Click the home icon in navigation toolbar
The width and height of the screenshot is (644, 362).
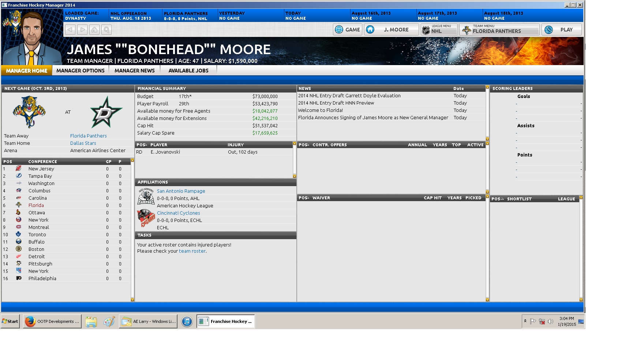point(94,30)
